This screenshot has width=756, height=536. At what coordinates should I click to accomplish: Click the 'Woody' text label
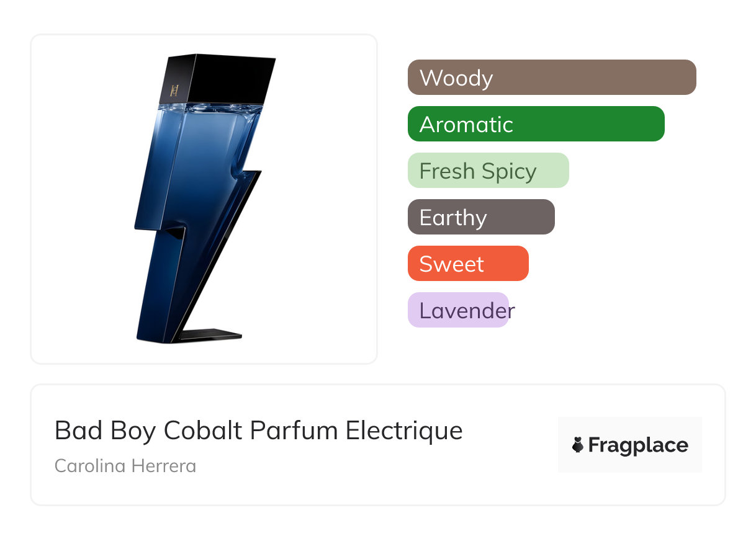pos(456,78)
